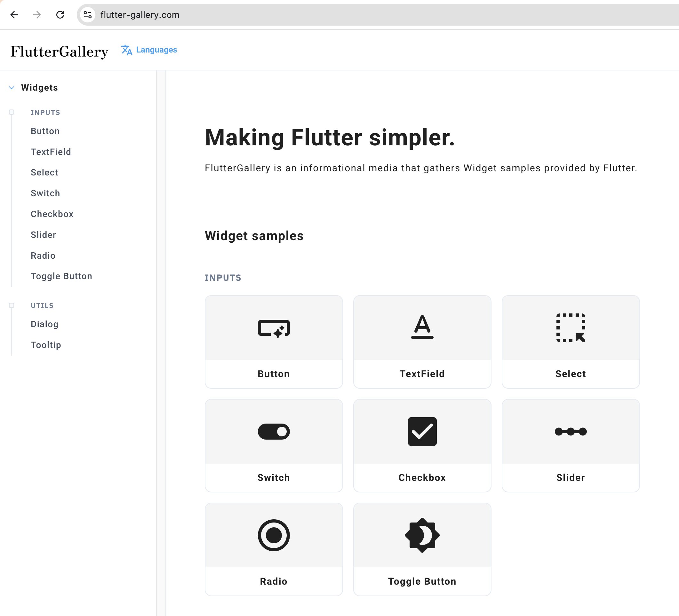
Task: Open Checkbox in the sidebar
Action: (x=52, y=214)
